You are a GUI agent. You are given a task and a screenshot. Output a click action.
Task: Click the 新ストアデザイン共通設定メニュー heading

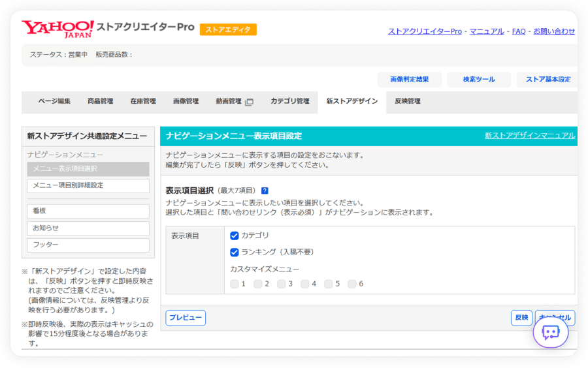tap(87, 136)
